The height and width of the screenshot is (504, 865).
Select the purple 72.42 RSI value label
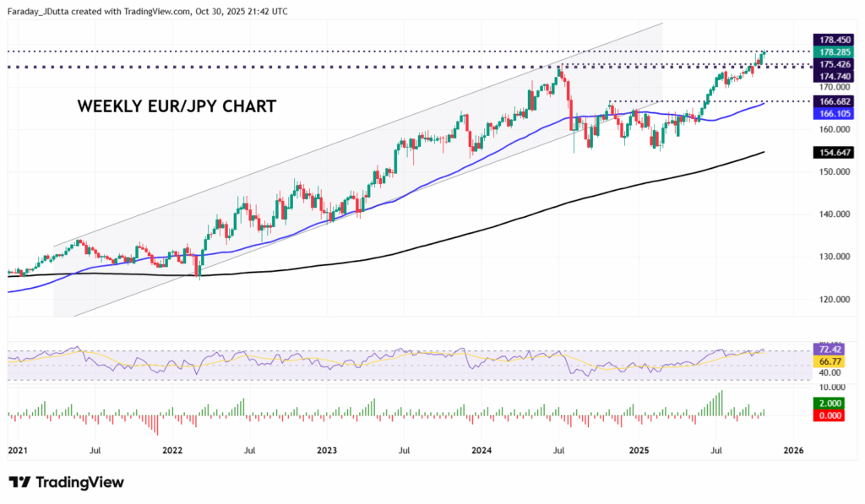[830, 349]
